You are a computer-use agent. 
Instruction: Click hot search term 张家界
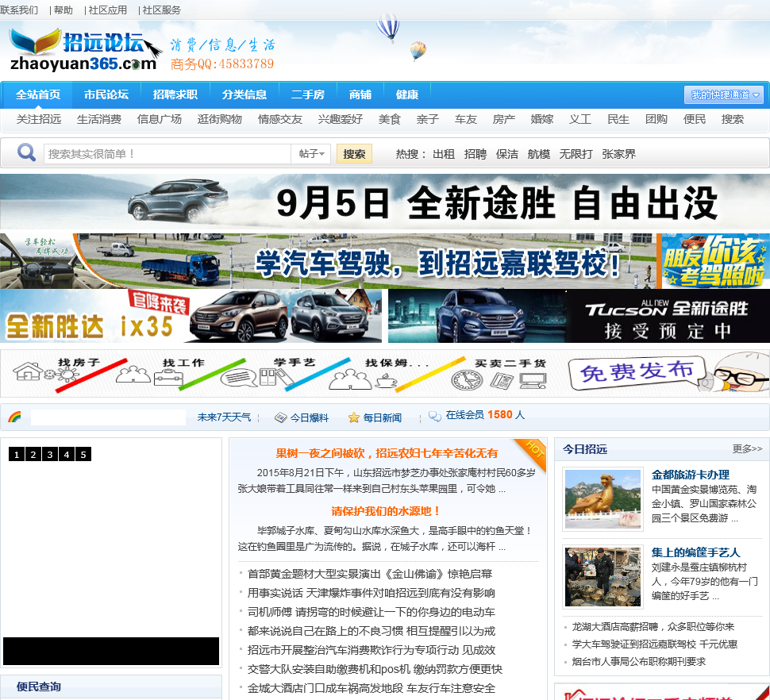click(x=618, y=154)
